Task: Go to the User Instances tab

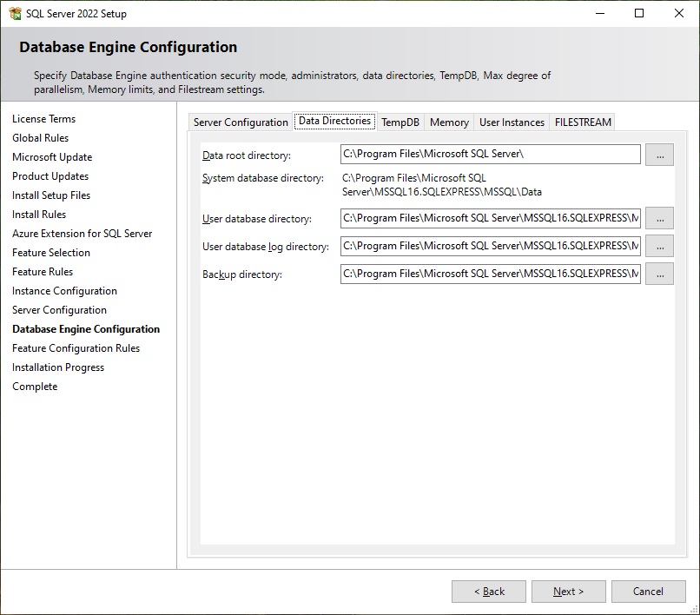Action: click(x=512, y=122)
